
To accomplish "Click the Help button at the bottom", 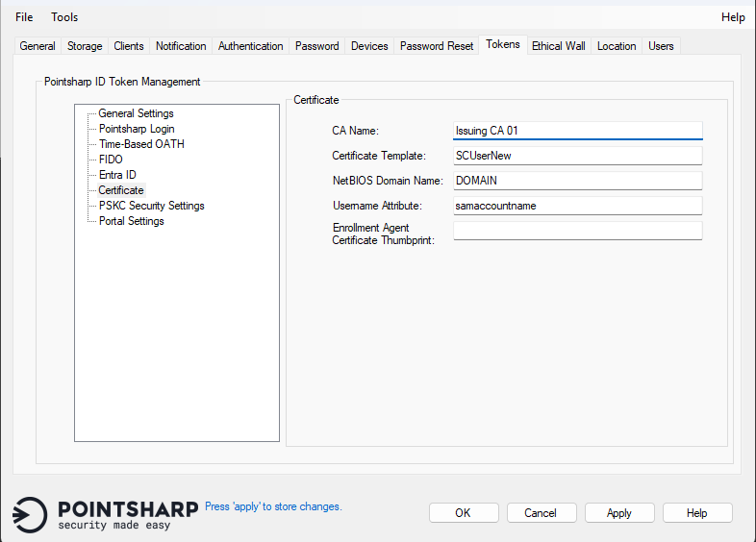I will [697, 513].
